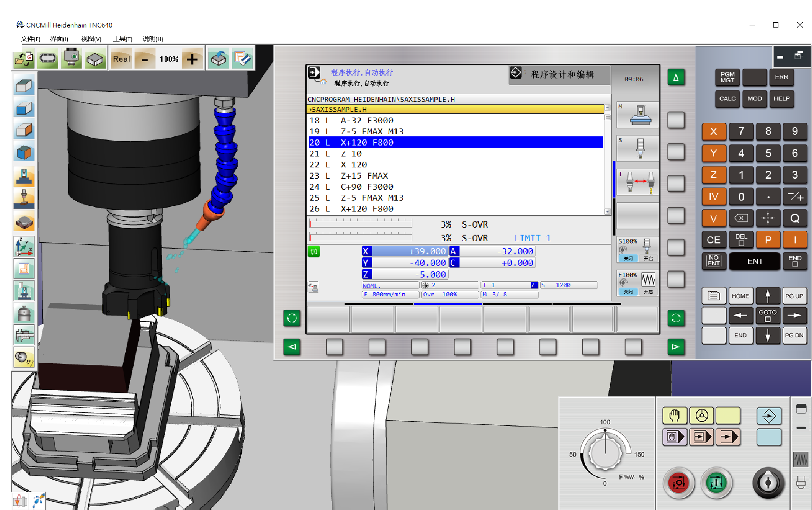Viewport: 812px width, 510px height.
Task: Turn on S100% override with 开启
Action: (x=648, y=258)
